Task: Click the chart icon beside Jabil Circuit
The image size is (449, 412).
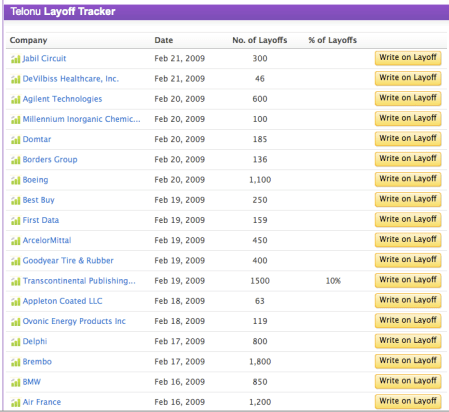Action: 15,59
